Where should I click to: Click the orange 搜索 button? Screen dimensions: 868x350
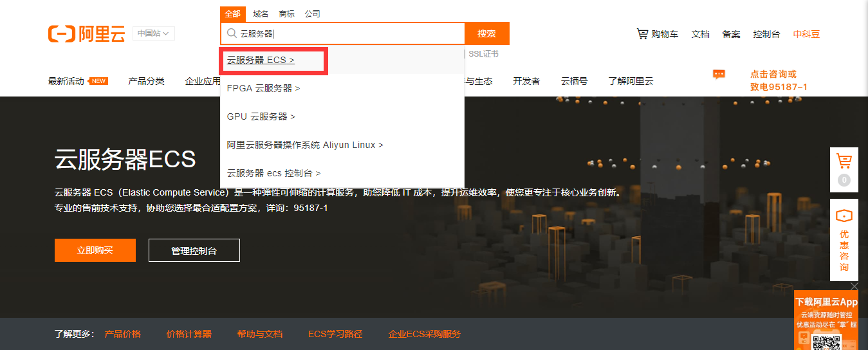pyautogui.click(x=486, y=33)
